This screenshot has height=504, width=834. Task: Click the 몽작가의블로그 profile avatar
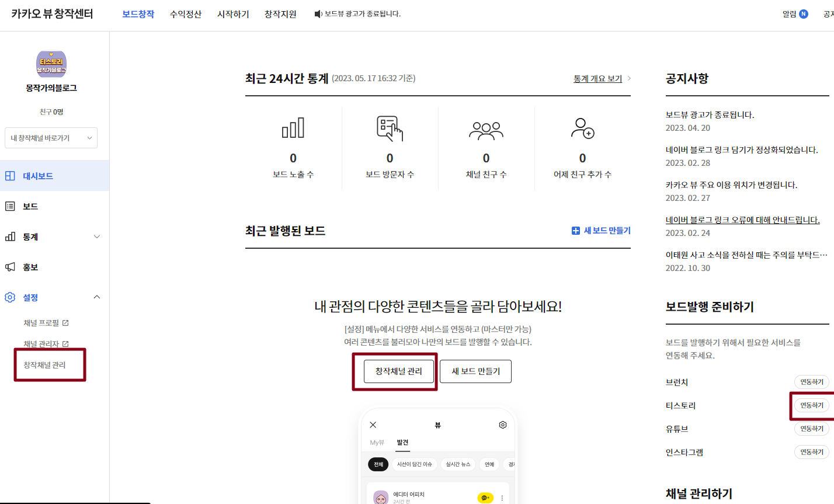tap(51, 64)
